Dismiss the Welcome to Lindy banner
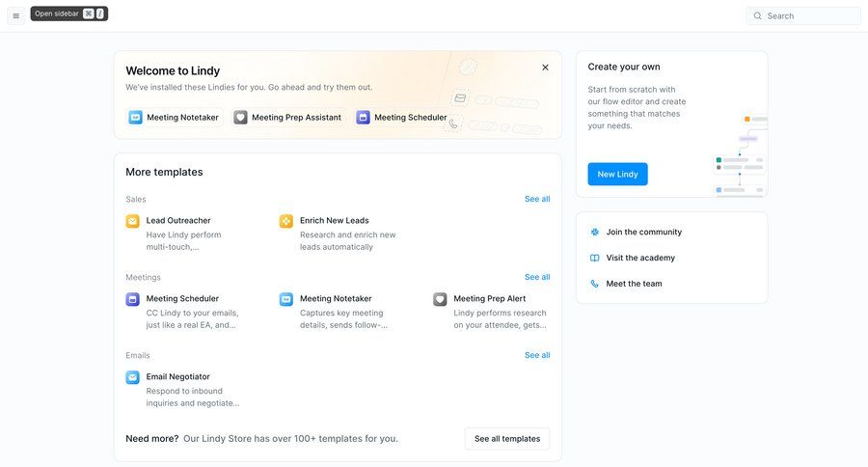The image size is (868, 467). point(545,68)
